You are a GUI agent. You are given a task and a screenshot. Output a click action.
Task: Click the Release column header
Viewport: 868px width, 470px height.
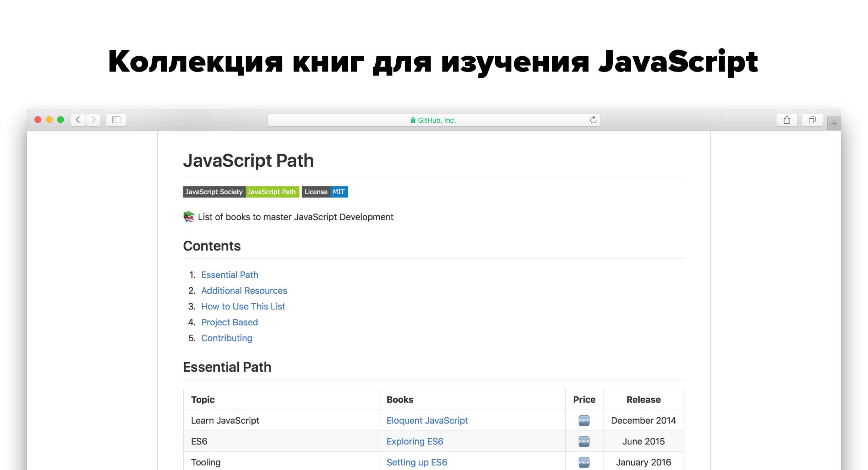(643, 400)
